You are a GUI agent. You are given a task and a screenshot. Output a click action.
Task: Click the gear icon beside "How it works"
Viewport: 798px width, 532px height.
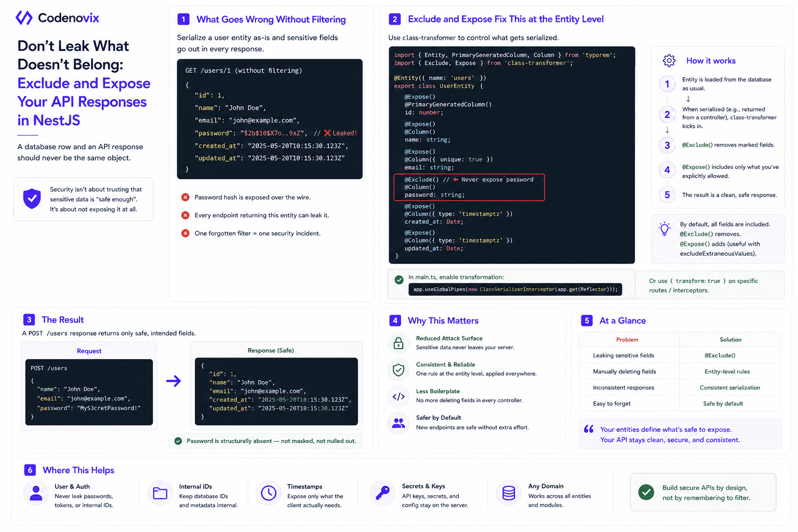point(669,61)
